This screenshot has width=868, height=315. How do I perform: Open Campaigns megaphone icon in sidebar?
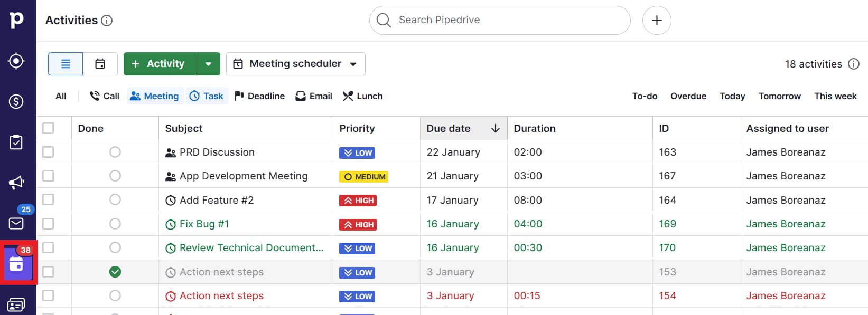[16, 183]
